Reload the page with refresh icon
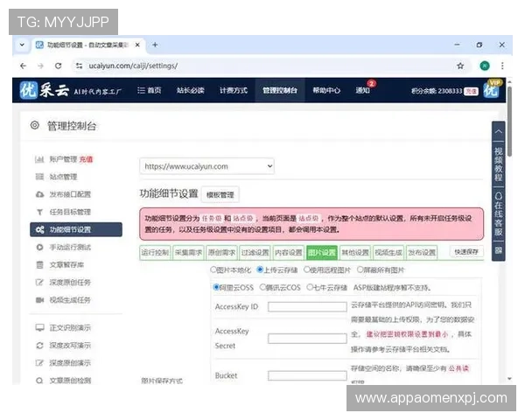The image size is (525, 420). pyautogui.click(x=59, y=66)
